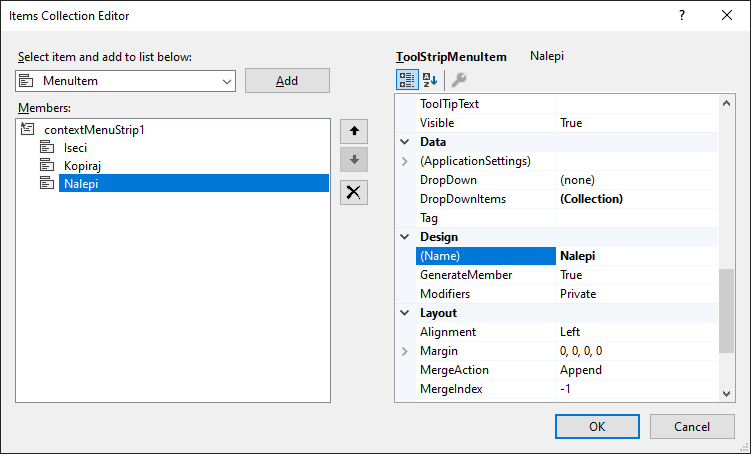Expand the ApplicationSettings property
The height and width of the screenshot is (454, 751).
(x=405, y=161)
